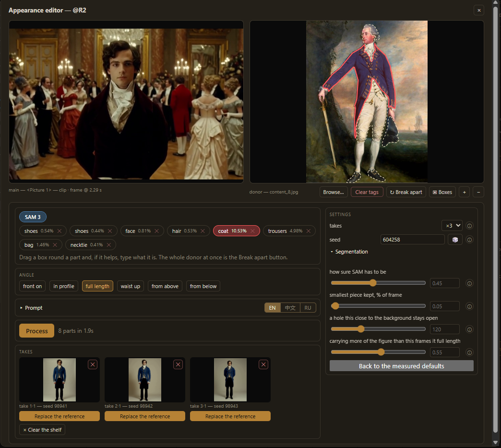Remove the necktie tag

coord(109,245)
